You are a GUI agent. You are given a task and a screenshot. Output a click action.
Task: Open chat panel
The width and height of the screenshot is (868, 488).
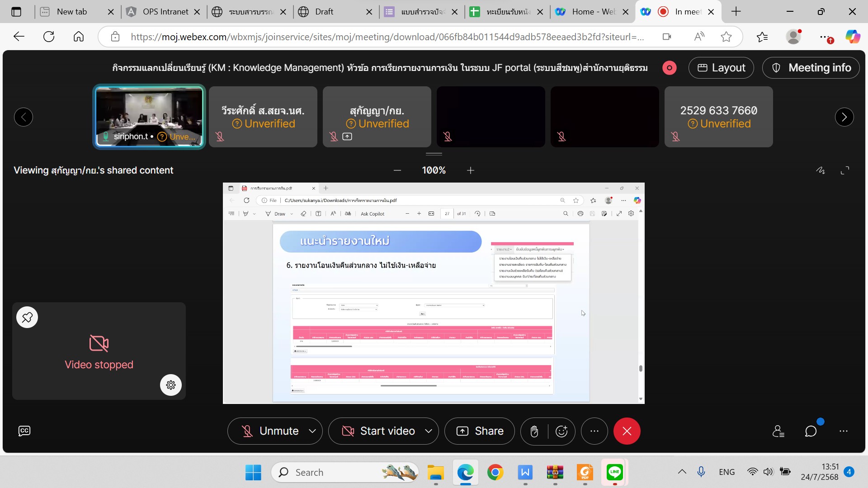(x=811, y=431)
